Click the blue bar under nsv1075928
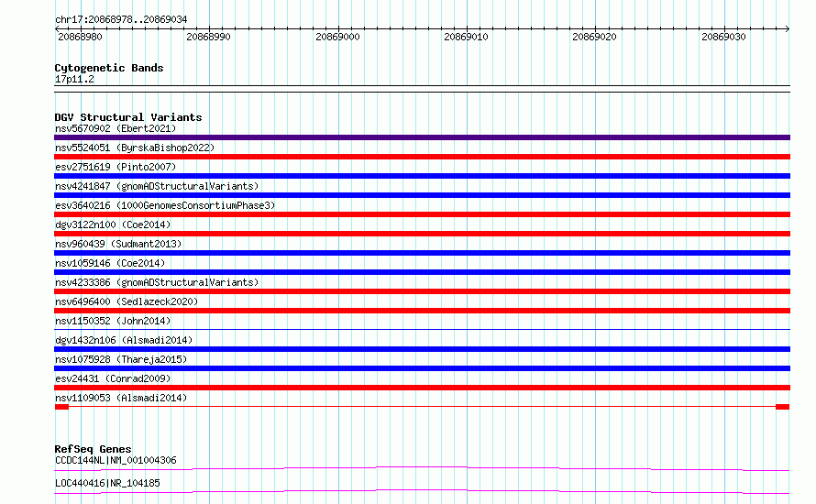The image size is (816, 504). [422, 368]
